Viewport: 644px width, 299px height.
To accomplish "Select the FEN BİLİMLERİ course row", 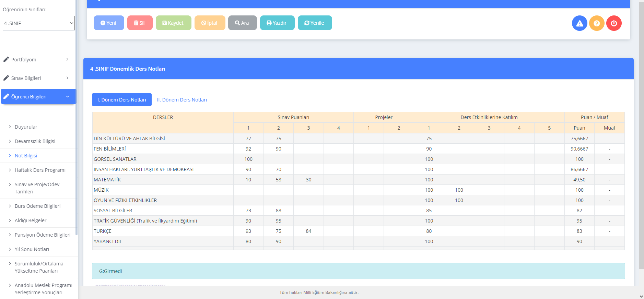I will 359,149.
